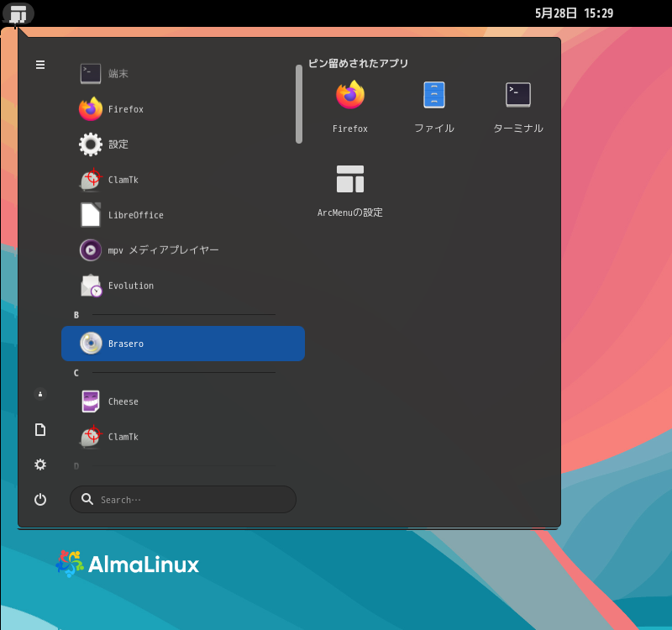Open ClamTk above LibreOffice in the list

pos(183,180)
